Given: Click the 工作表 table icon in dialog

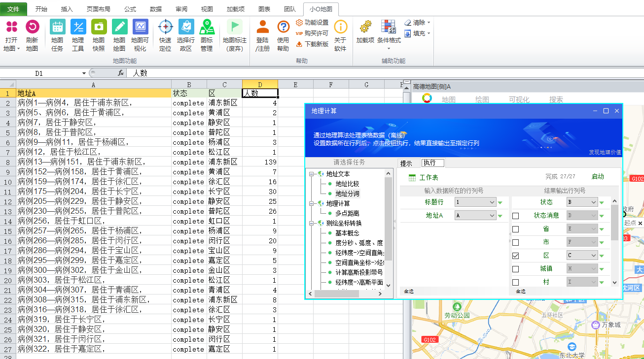Looking at the screenshot, I should coord(412,177).
